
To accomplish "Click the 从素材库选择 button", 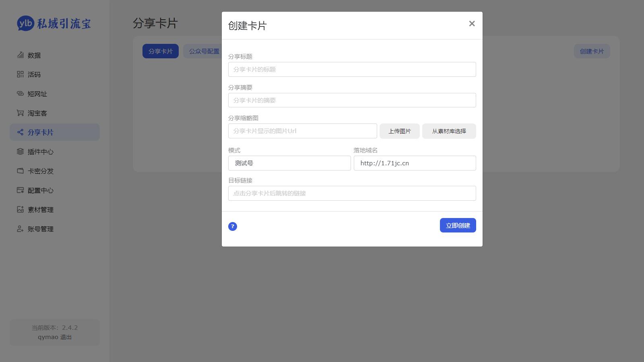I will tap(449, 131).
